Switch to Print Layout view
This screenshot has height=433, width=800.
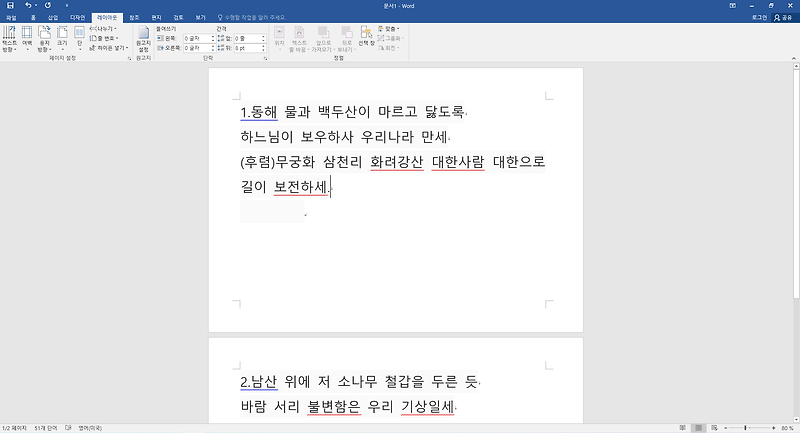pyautogui.click(x=698, y=428)
